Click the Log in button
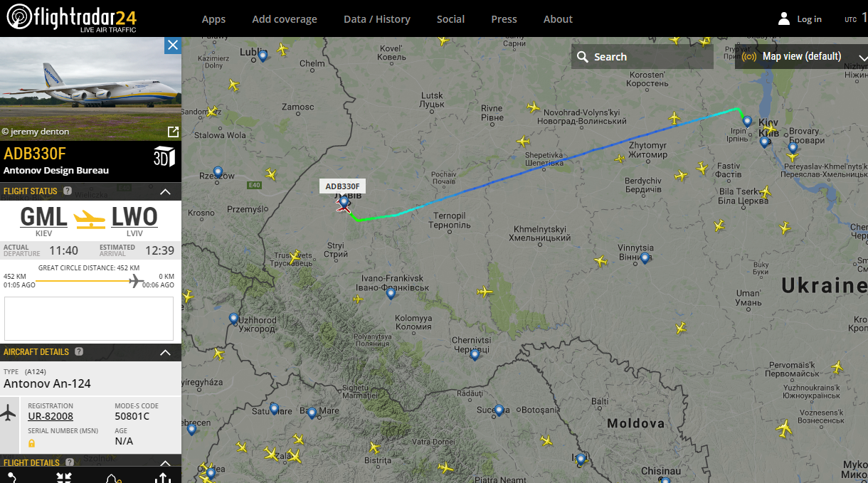The image size is (868, 483). click(x=800, y=18)
